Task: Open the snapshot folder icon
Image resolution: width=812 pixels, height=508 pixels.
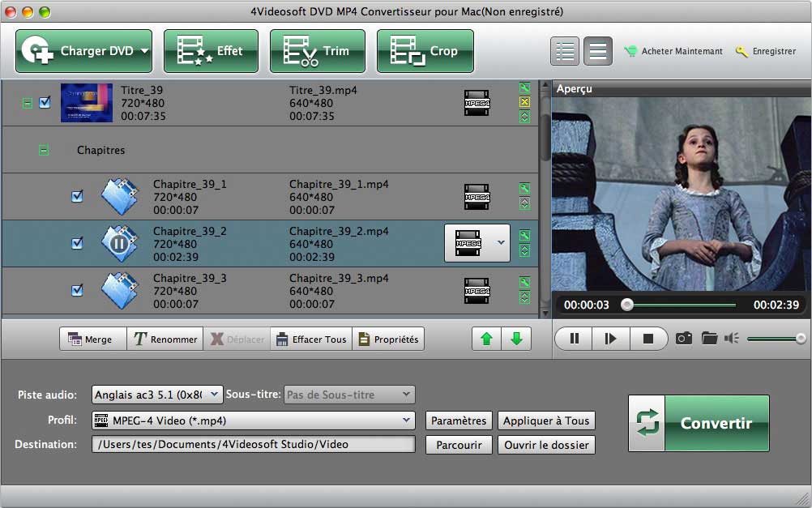Action: pyautogui.click(x=709, y=339)
